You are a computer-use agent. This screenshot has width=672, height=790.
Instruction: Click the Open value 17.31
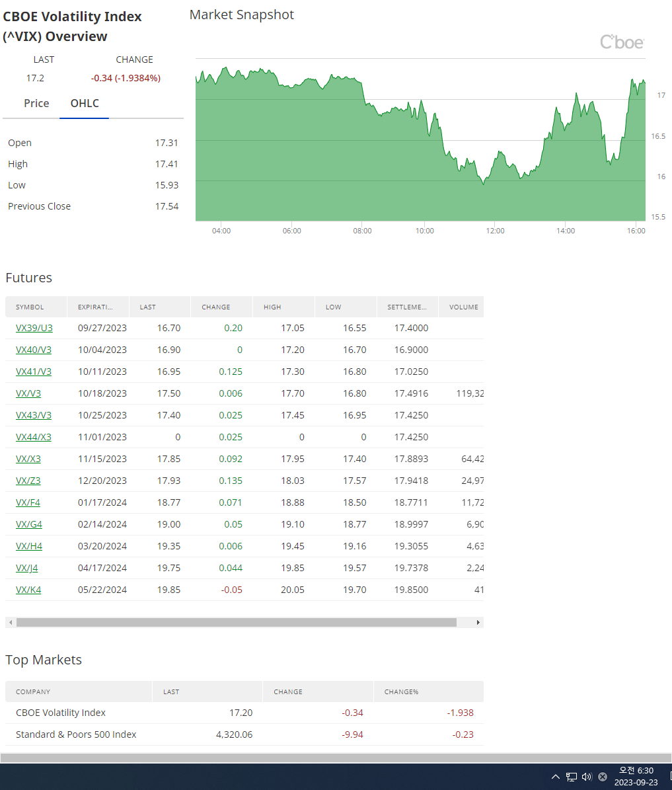point(167,143)
